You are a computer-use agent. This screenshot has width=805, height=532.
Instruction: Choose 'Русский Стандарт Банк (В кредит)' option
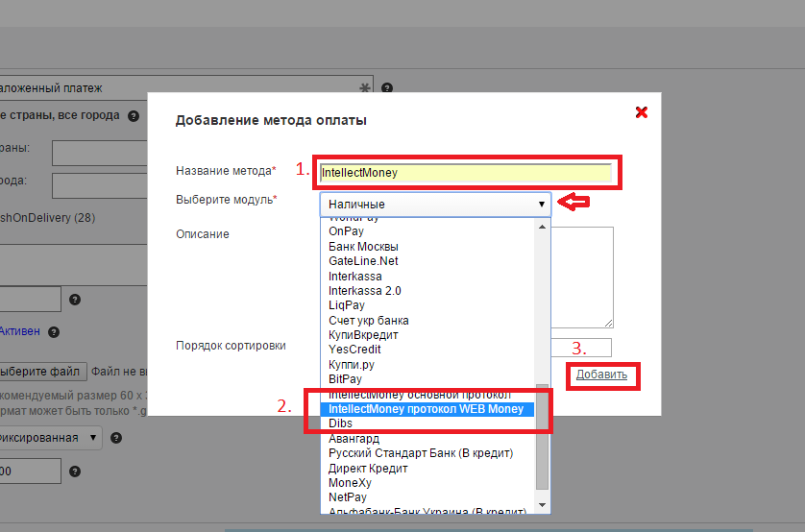(x=420, y=453)
